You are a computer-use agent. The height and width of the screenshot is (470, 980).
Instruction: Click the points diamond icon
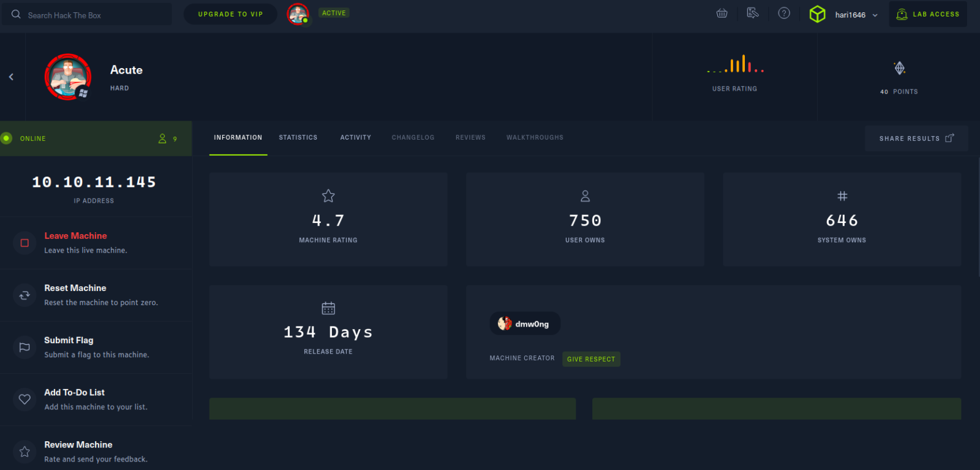point(899,68)
